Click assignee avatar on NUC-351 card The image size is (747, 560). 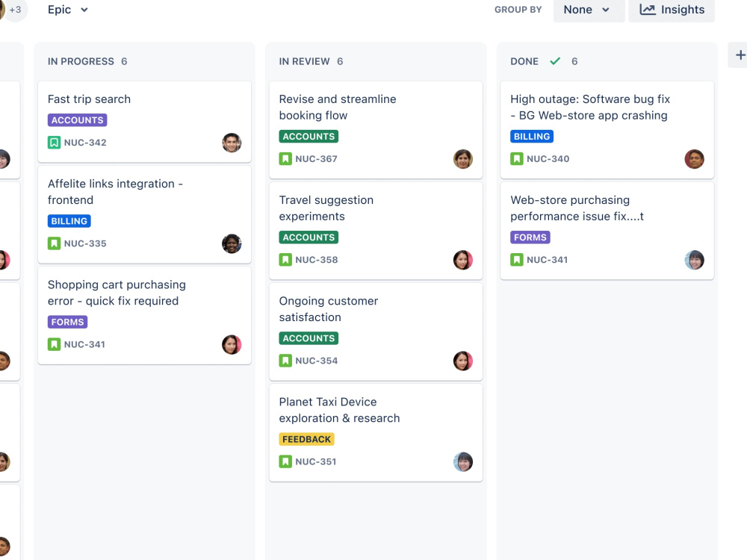click(462, 461)
